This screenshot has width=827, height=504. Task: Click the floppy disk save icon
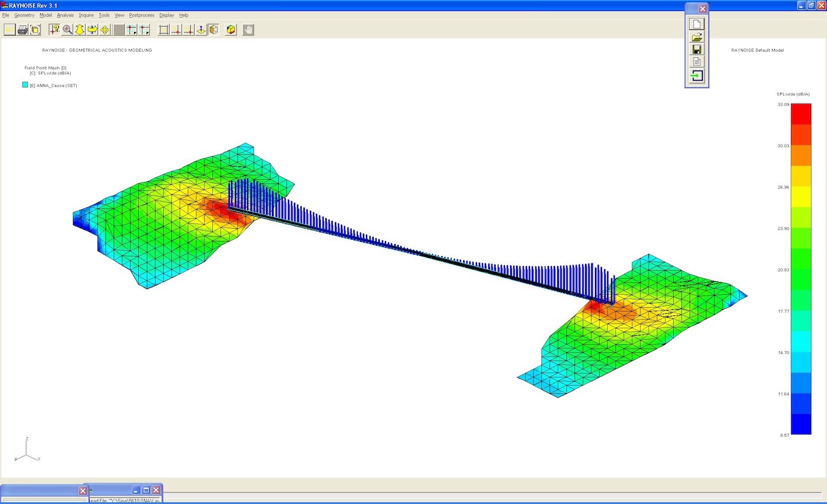point(697,50)
